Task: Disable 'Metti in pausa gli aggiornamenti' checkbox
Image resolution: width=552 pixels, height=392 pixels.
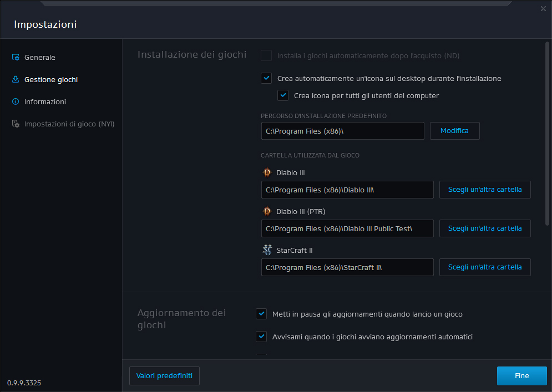Action: tap(261, 314)
